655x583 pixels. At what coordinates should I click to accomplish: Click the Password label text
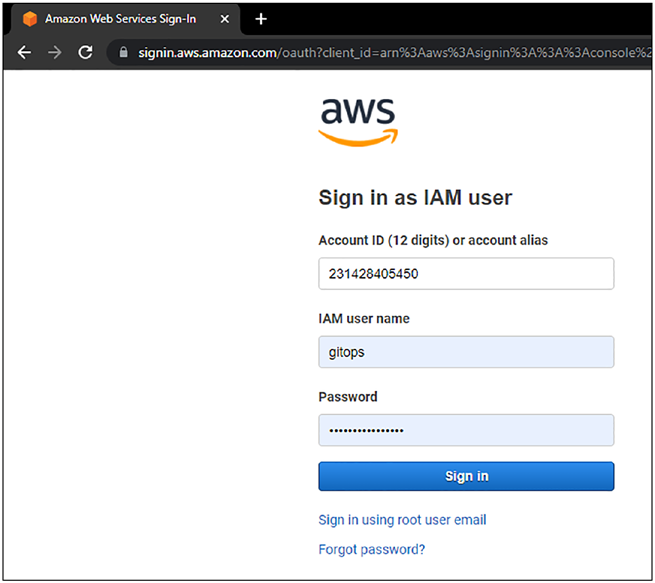(348, 397)
